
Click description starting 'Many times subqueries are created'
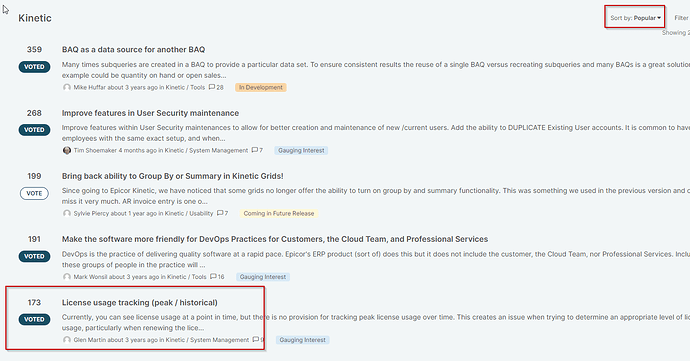[376, 70]
